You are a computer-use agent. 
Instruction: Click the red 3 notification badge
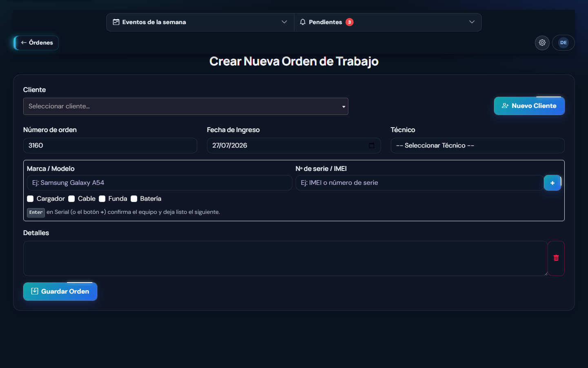coord(350,22)
